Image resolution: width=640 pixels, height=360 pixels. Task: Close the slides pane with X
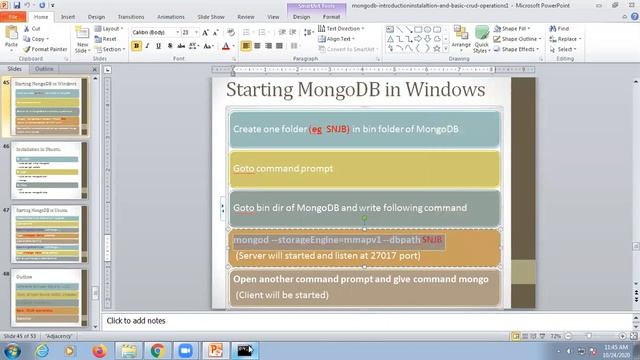click(94, 69)
